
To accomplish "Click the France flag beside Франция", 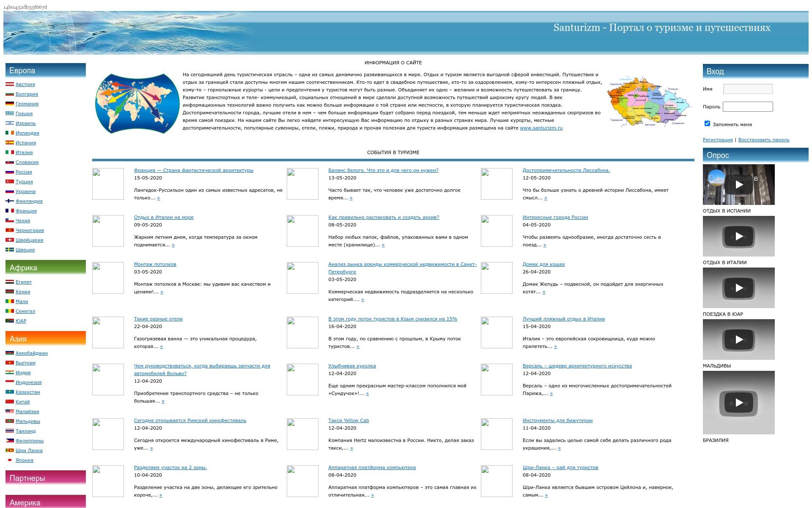I will (9, 211).
